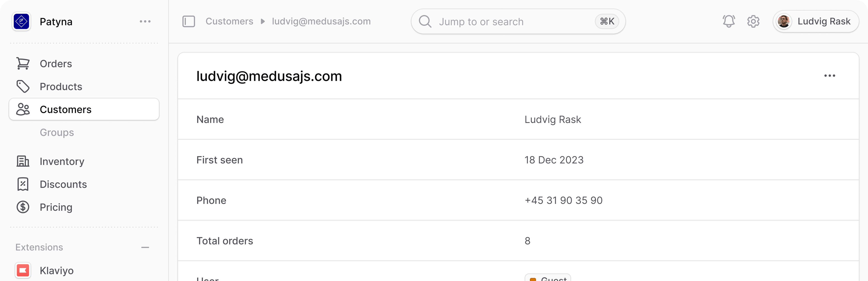Open notifications bell icon
This screenshot has height=281, width=868.
[x=729, y=21]
